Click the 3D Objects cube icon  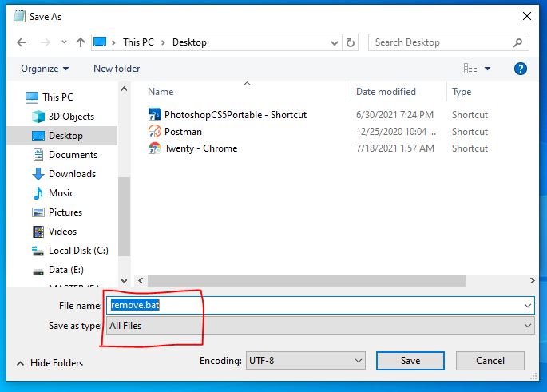click(x=38, y=117)
